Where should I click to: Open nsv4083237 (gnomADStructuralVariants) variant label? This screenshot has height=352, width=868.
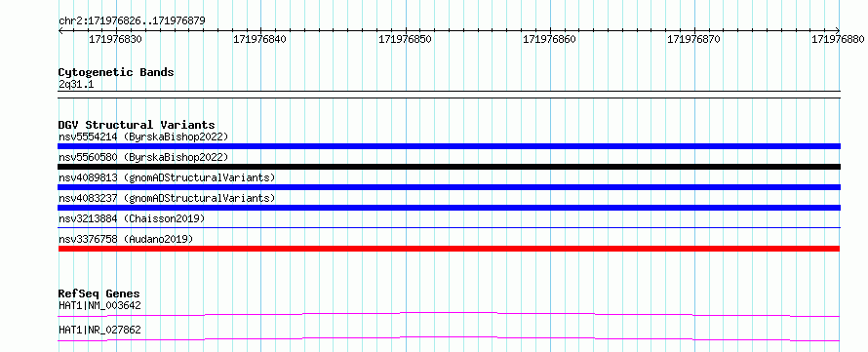(167, 198)
